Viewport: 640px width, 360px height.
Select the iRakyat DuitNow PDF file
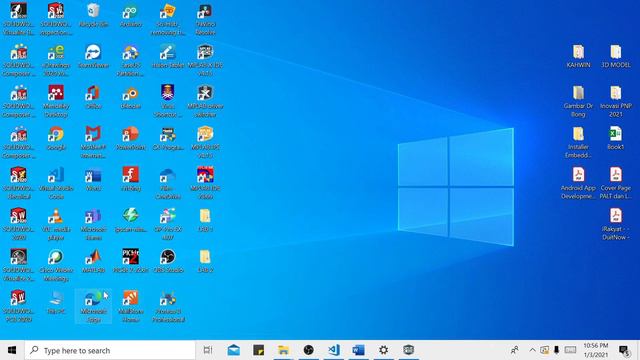coord(616,224)
